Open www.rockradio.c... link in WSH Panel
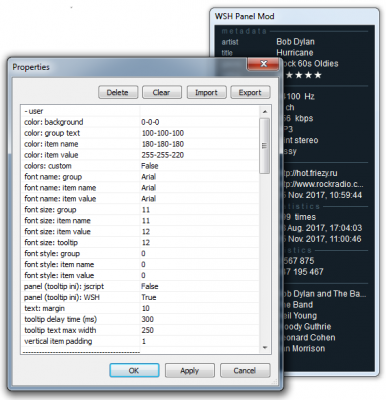Image resolution: width=386 pixels, height=400 pixels. tap(323, 184)
